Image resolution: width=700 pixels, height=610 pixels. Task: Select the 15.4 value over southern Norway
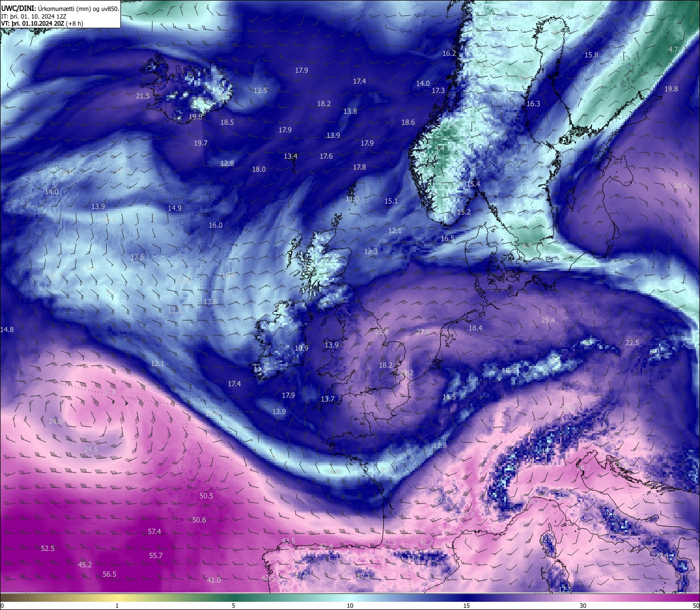pos(472,184)
